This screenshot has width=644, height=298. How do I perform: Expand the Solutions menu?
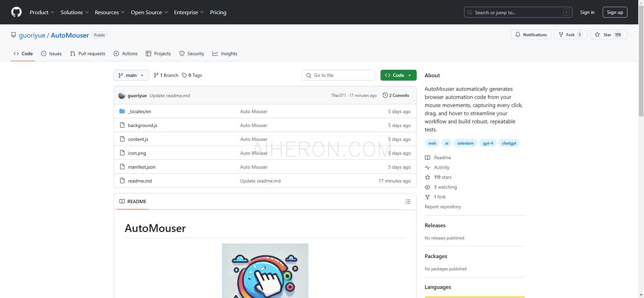click(x=74, y=12)
